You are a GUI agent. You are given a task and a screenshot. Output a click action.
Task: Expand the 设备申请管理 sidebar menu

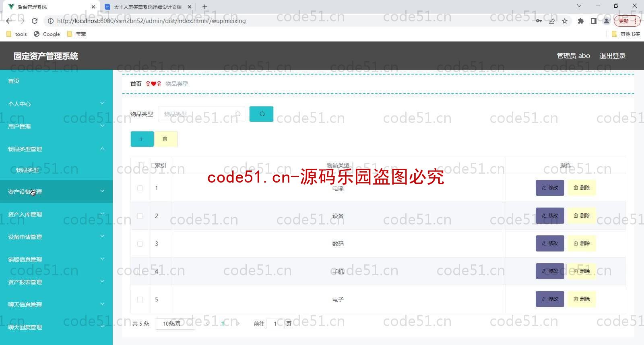pos(56,237)
